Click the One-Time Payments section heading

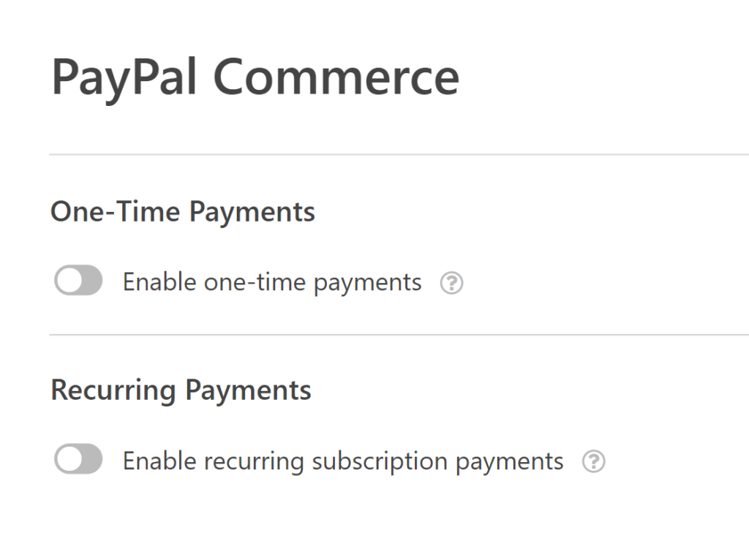coord(182,211)
